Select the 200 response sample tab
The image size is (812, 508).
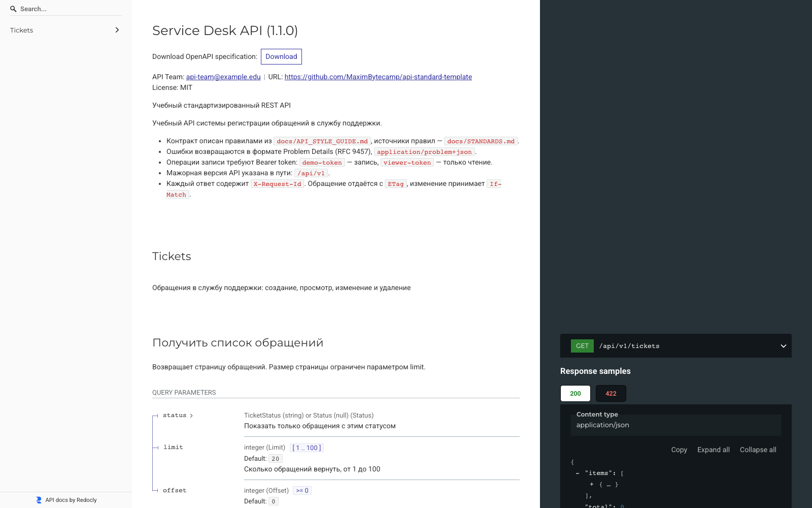pos(576,393)
